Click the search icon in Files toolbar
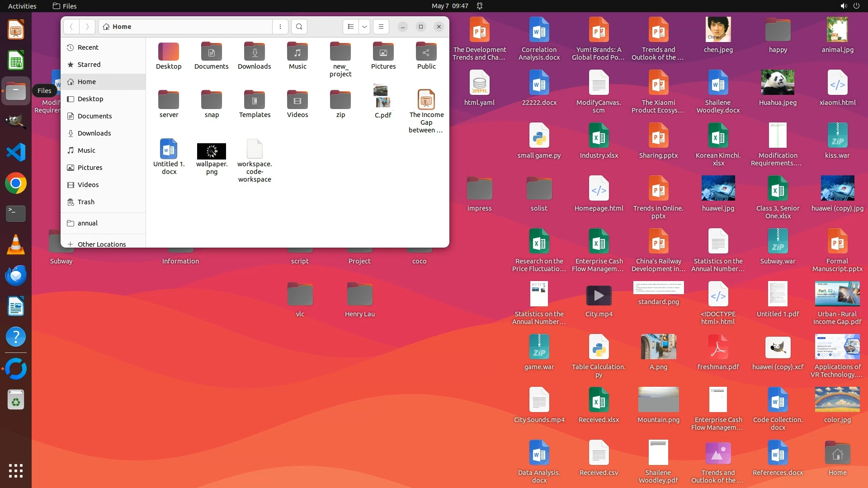Viewport: 868px width, 488px height. [x=299, y=27]
